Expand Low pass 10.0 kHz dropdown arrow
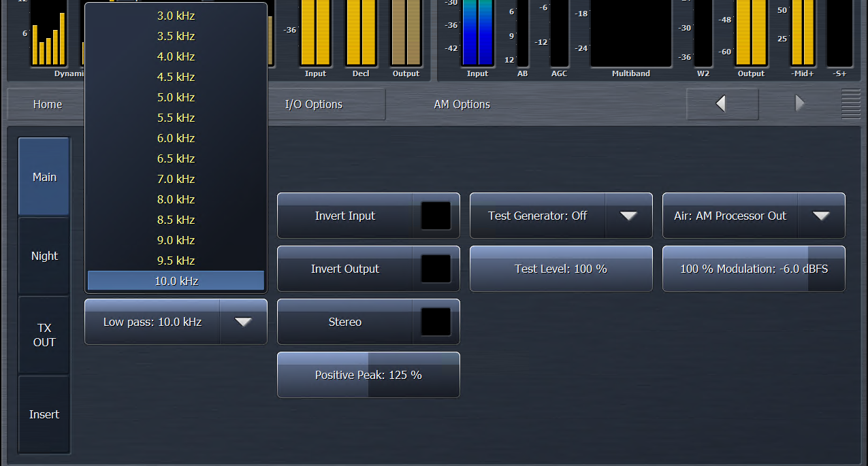This screenshot has width=868, height=466. click(x=243, y=322)
